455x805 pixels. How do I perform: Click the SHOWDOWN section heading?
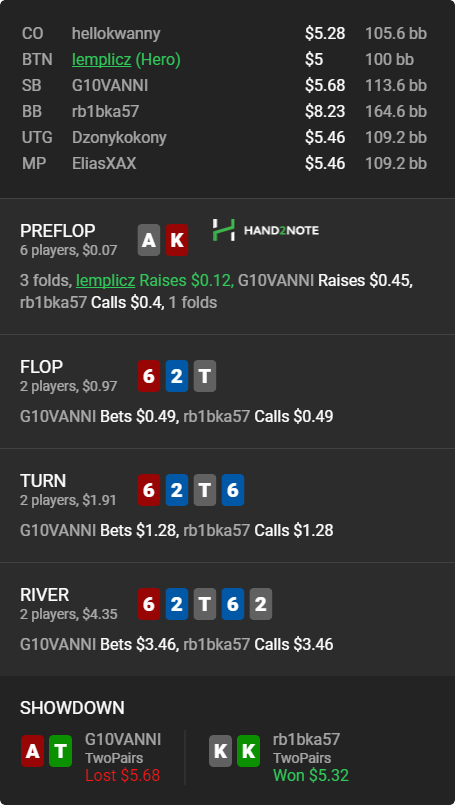(x=72, y=707)
